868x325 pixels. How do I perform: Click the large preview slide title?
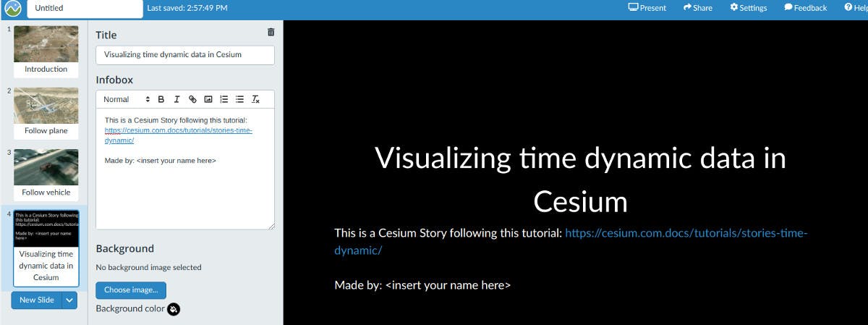click(x=580, y=179)
